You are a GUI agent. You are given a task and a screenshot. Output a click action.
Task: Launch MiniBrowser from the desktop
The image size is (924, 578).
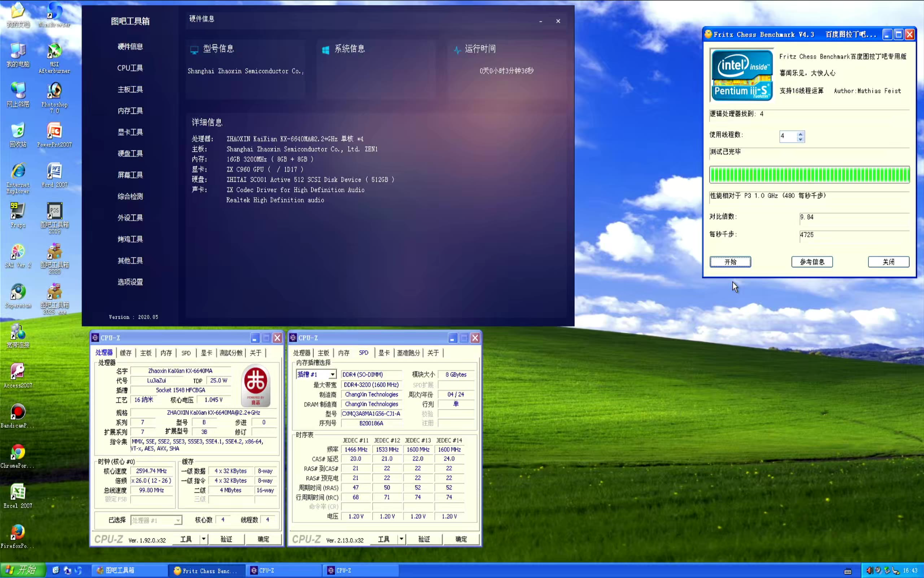coord(55,14)
